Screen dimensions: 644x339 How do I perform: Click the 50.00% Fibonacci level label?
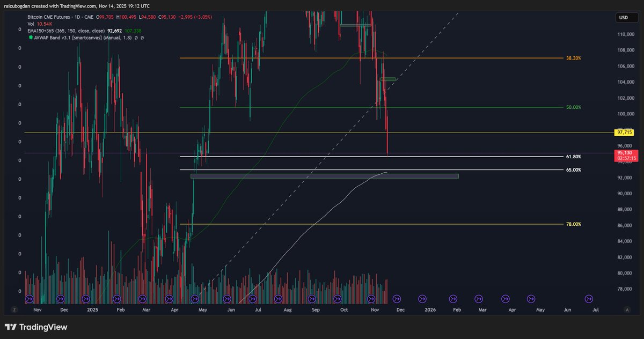coord(573,107)
